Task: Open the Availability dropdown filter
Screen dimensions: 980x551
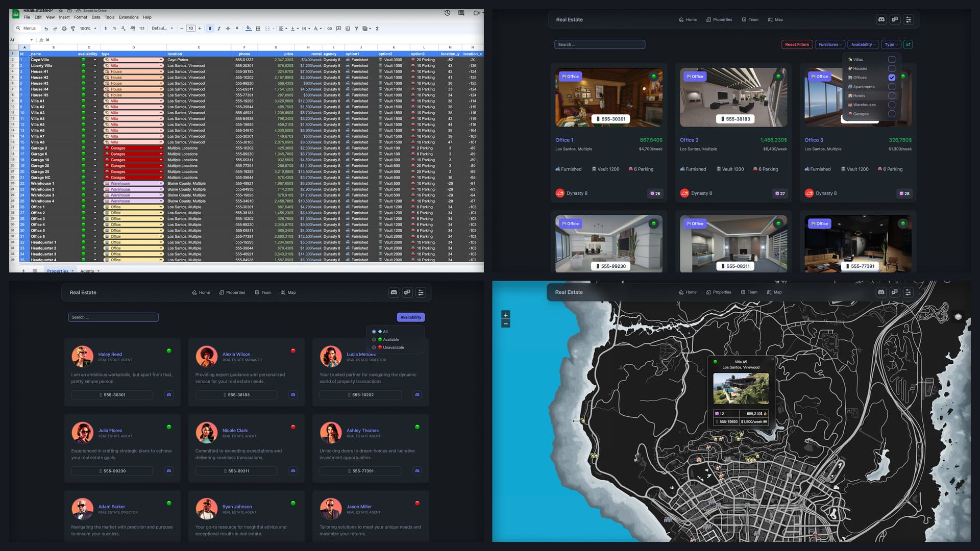Action: tap(863, 44)
